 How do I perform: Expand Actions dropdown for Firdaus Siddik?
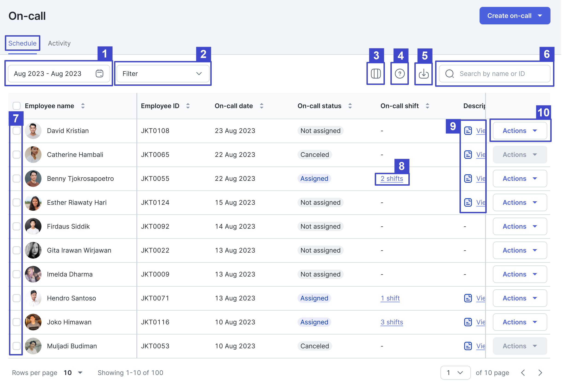520,227
